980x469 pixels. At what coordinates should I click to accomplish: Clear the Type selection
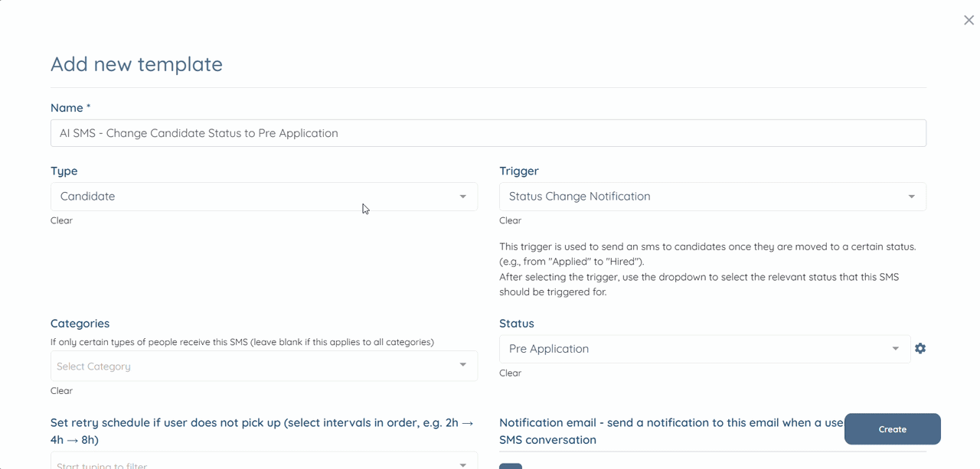(61, 220)
